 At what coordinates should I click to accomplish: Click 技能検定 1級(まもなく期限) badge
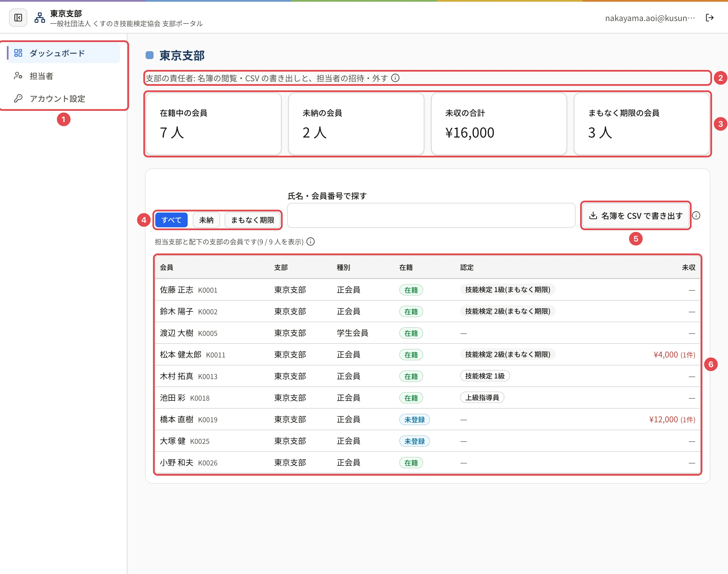coord(507,289)
